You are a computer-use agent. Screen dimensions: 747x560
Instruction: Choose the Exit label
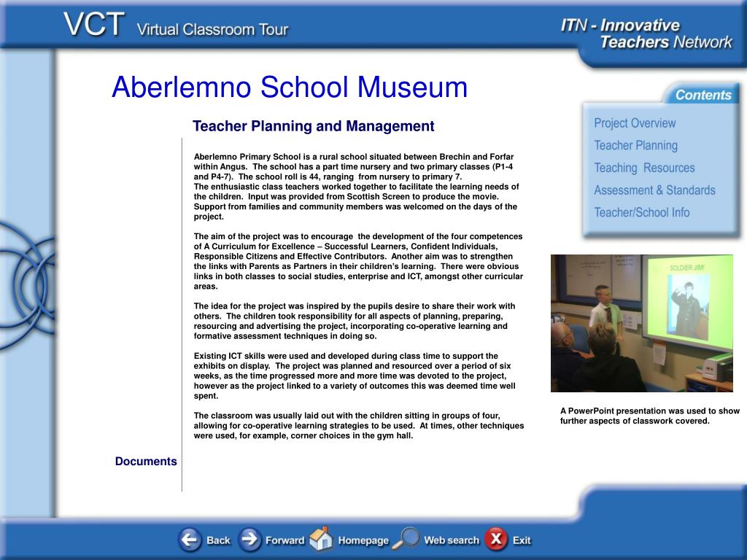coord(522,540)
